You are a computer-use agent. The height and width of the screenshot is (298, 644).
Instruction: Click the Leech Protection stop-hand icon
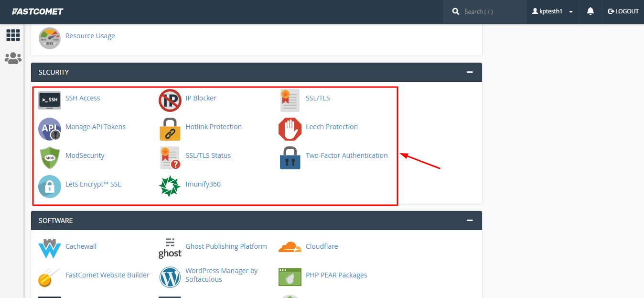290,129
